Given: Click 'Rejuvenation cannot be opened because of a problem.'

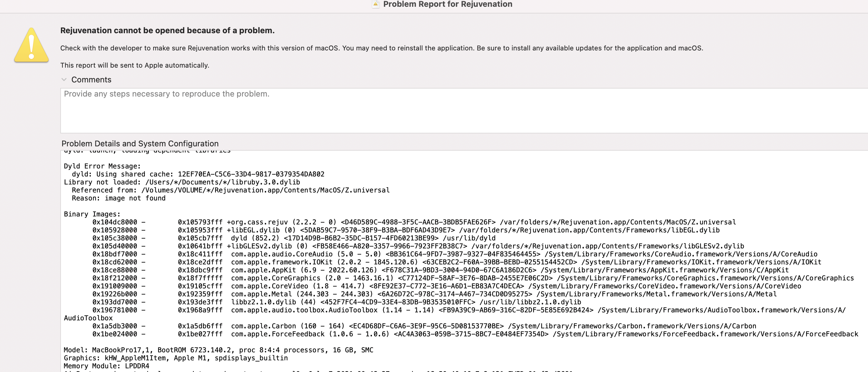Looking at the screenshot, I should pos(167,30).
